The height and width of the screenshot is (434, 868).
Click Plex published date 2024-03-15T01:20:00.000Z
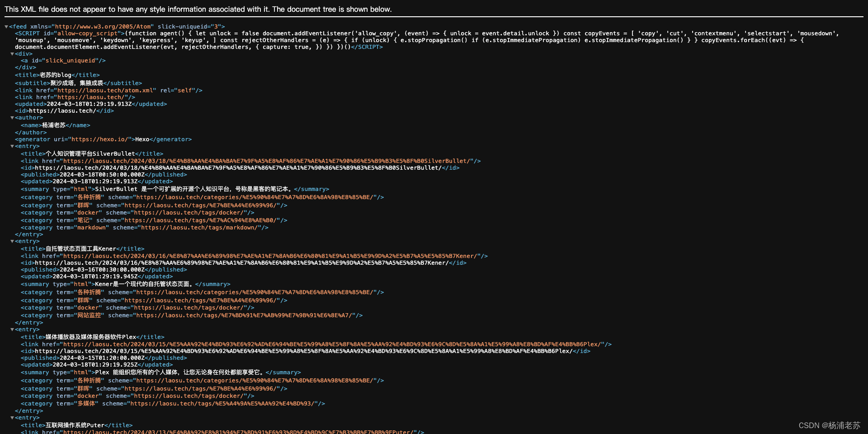[x=102, y=358]
